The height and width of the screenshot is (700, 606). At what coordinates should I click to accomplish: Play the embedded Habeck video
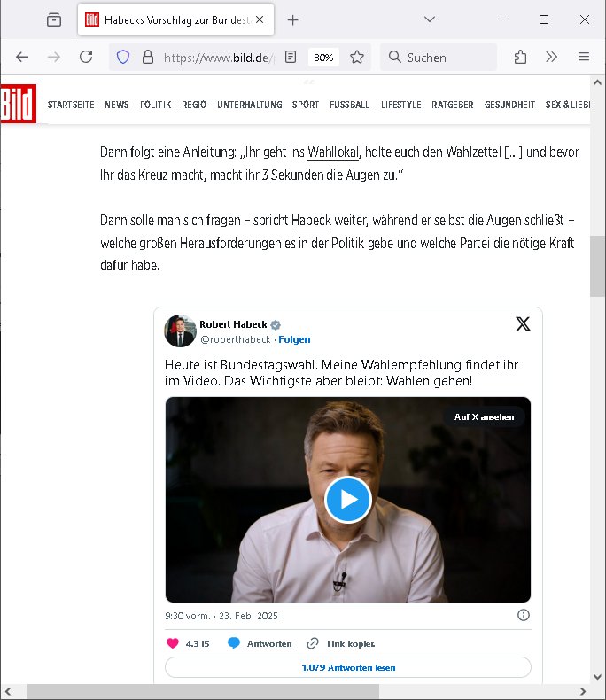tap(347, 500)
